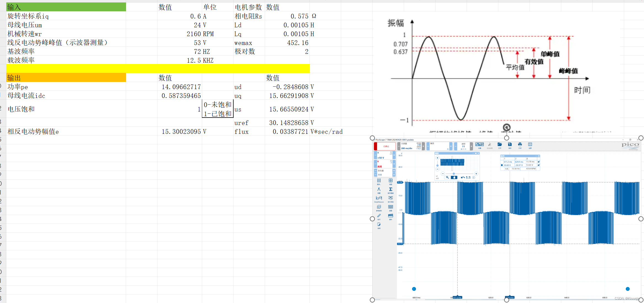Click the vertical zoom-in plus in zoom panel

[x=437, y=158]
